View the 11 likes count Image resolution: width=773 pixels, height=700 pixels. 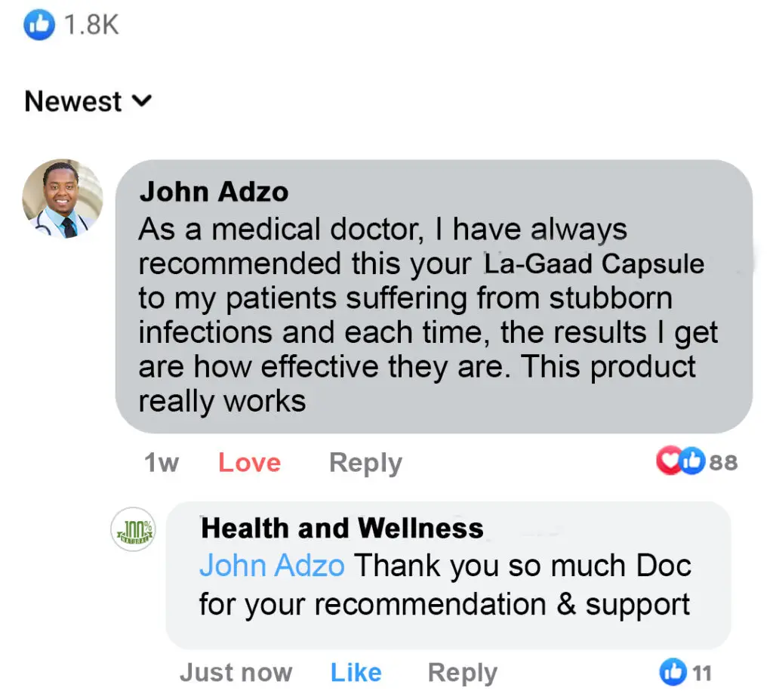pyautogui.click(x=702, y=671)
